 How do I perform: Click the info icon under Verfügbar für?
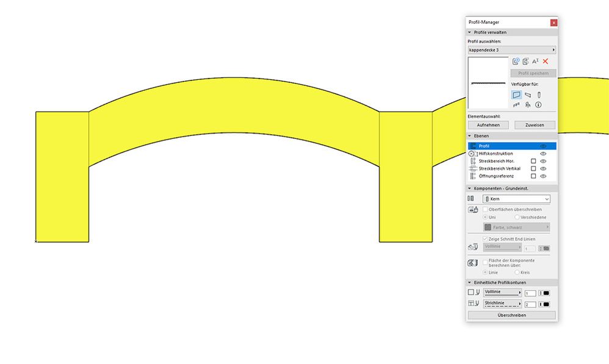point(538,105)
